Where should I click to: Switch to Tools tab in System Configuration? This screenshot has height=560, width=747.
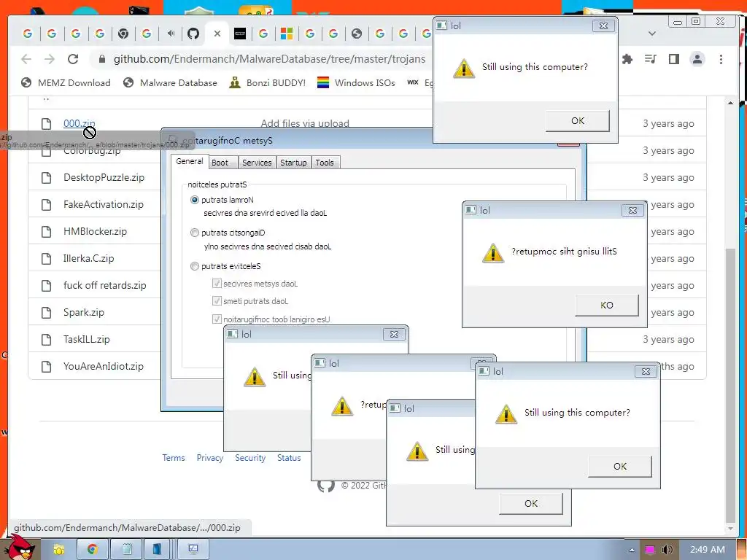coord(325,163)
